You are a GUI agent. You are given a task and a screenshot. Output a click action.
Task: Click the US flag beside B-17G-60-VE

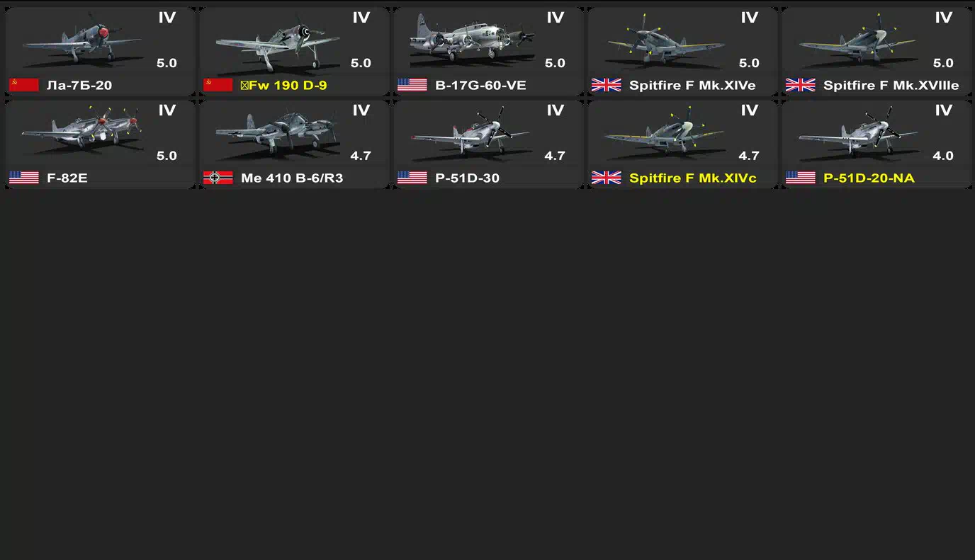[x=412, y=85]
